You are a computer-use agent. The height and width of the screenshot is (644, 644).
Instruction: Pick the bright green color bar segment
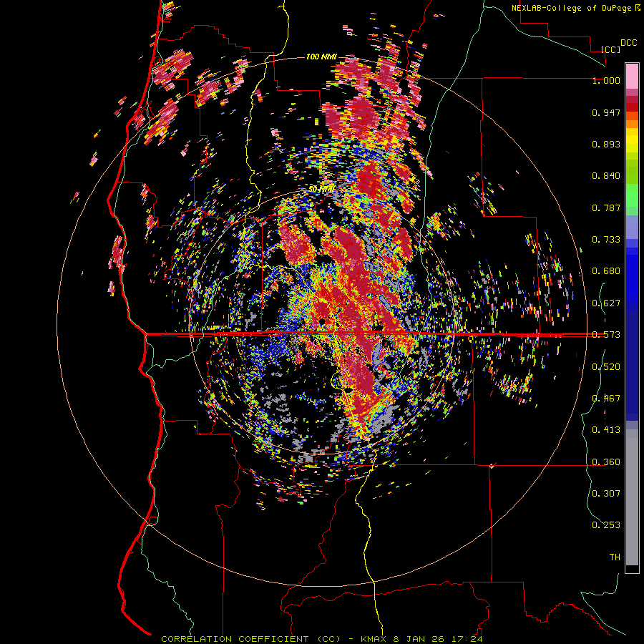(x=632, y=195)
